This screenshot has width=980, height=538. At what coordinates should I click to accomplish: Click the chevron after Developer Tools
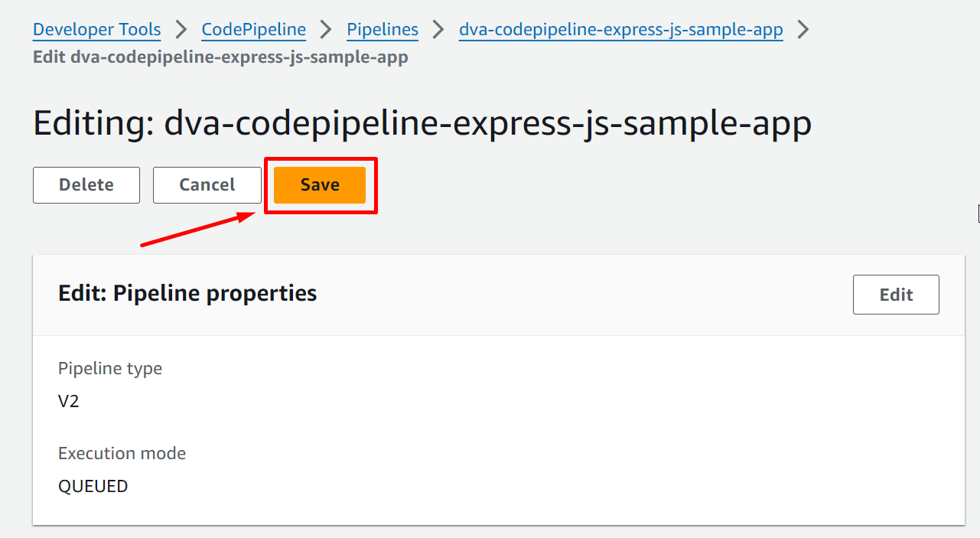point(181,30)
